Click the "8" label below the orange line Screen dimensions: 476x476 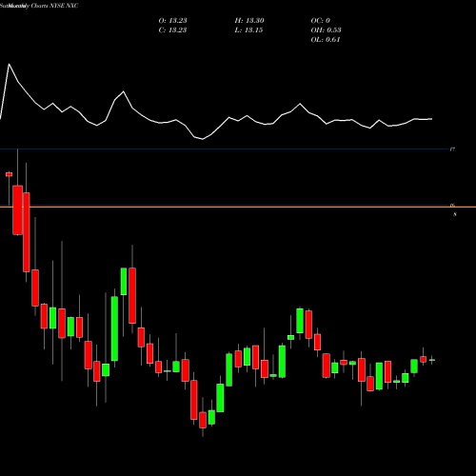pyautogui.click(x=455, y=214)
